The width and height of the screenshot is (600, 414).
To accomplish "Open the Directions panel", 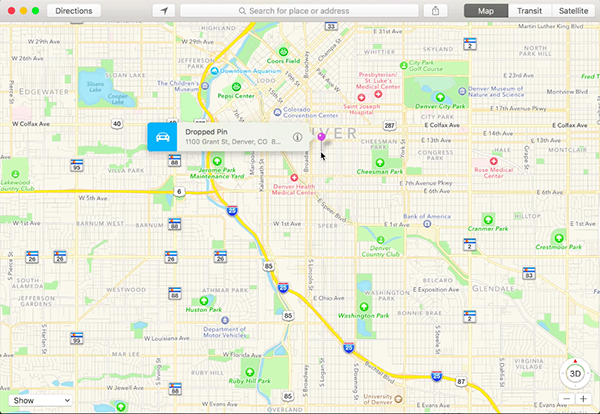I will pyautogui.click(x=74, y=11).
